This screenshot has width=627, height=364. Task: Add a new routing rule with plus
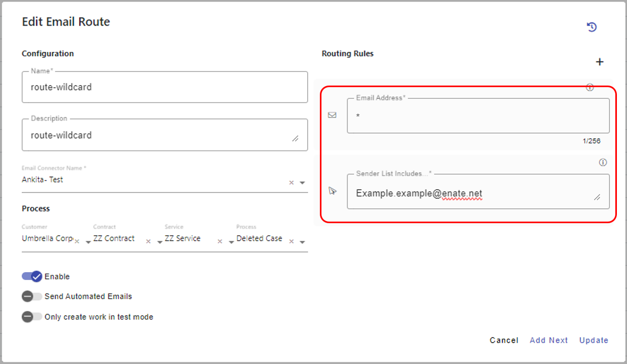(599, 62)
